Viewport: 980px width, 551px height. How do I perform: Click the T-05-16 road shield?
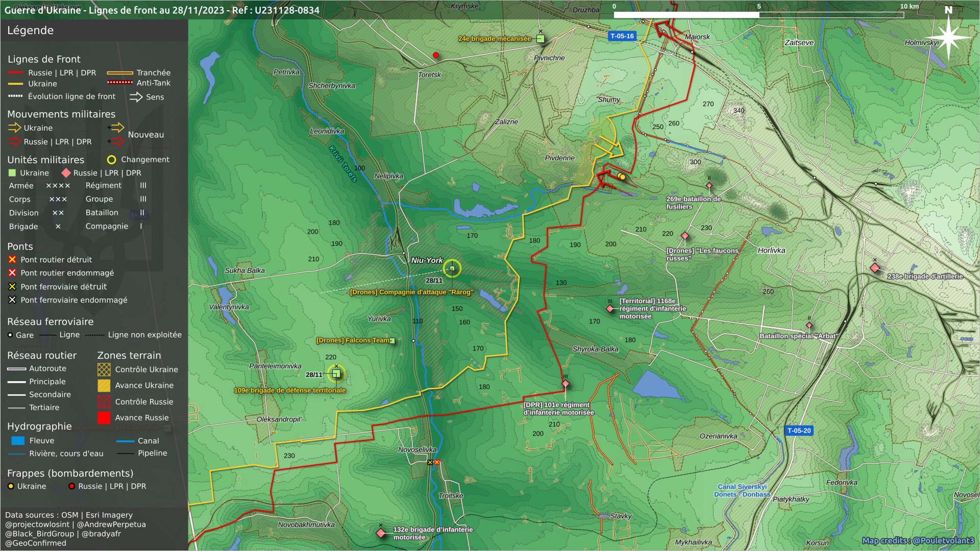622,36
